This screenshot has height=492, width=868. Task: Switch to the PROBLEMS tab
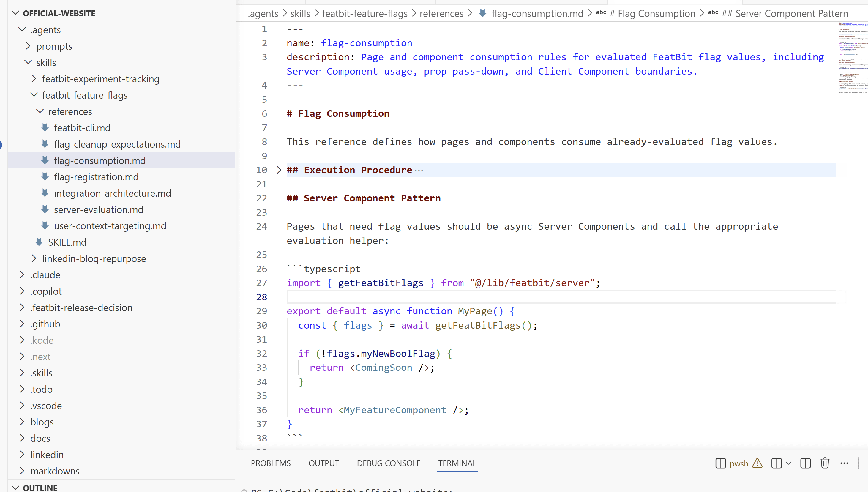[271, 463]
